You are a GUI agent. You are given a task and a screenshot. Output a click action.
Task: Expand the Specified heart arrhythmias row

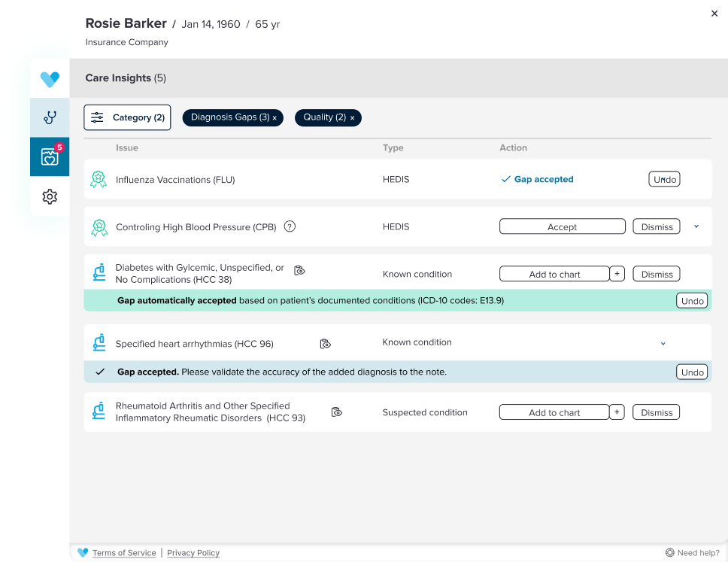pos(663,344)
